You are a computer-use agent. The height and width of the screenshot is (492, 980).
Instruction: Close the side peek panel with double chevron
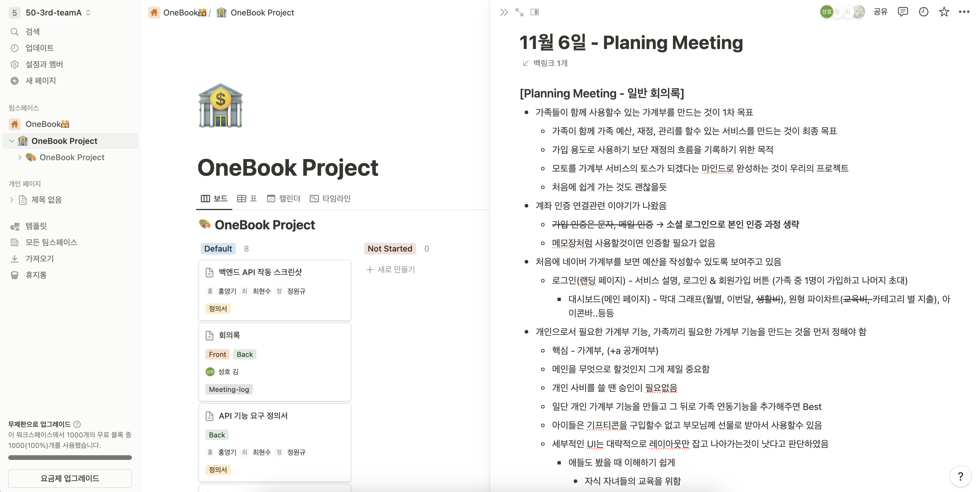[x=504, y=12]
